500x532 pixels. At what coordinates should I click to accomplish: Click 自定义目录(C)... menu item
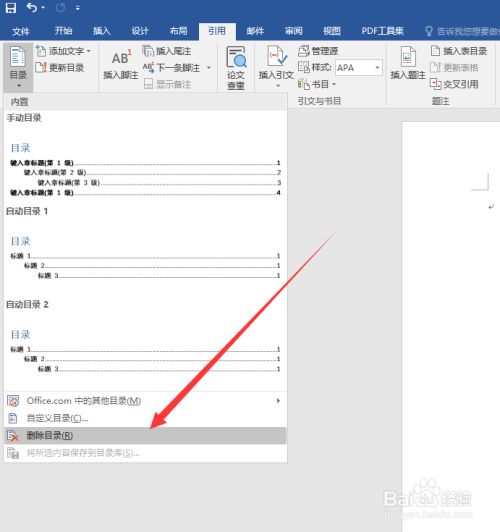point(145,418)
